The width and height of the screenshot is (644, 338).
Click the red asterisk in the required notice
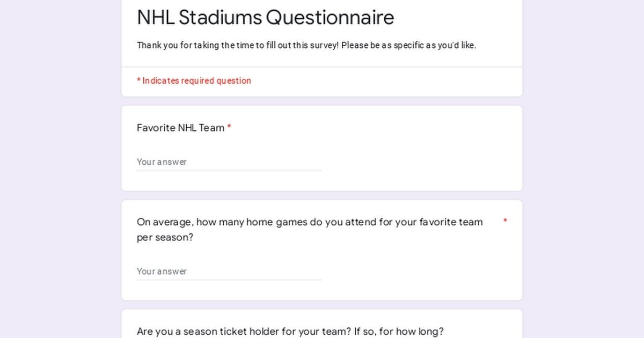tap(138, 80)
